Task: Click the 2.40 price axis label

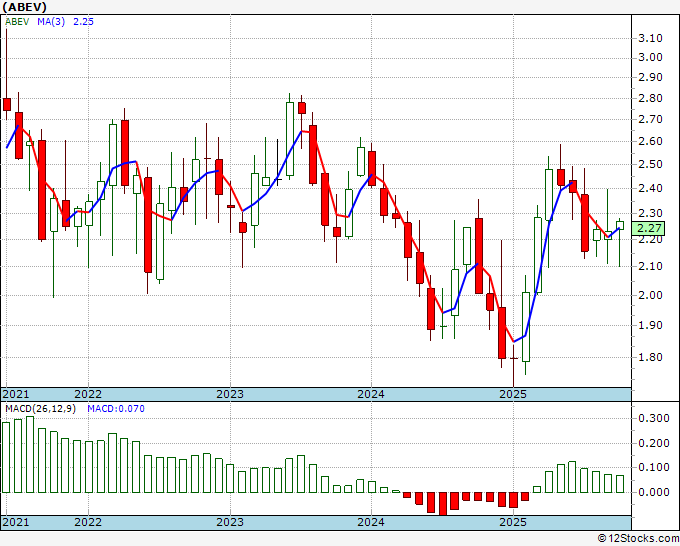Action: click(650, 188)
